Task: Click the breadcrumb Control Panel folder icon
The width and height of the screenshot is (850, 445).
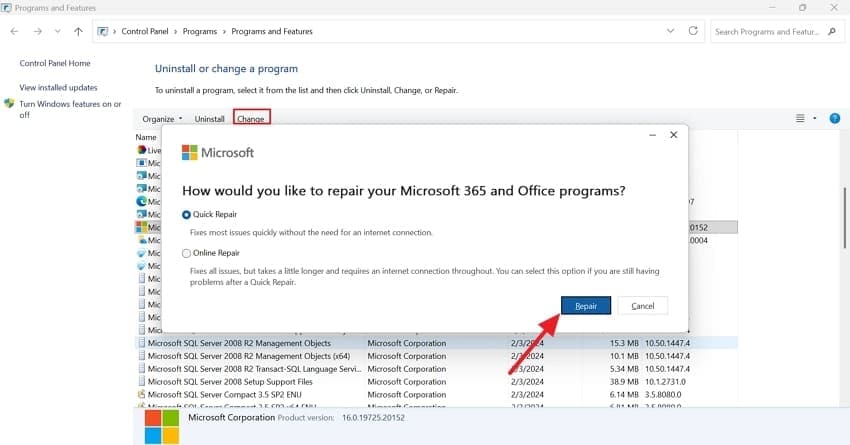Action: pyautogui.click(x=102, y=31)
